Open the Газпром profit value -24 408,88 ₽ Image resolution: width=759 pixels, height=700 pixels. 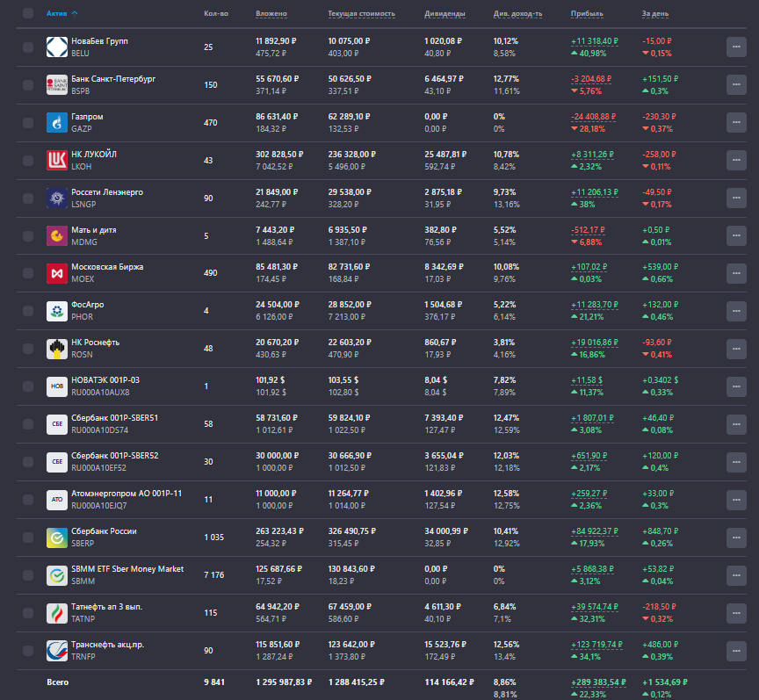coord(594,117)
